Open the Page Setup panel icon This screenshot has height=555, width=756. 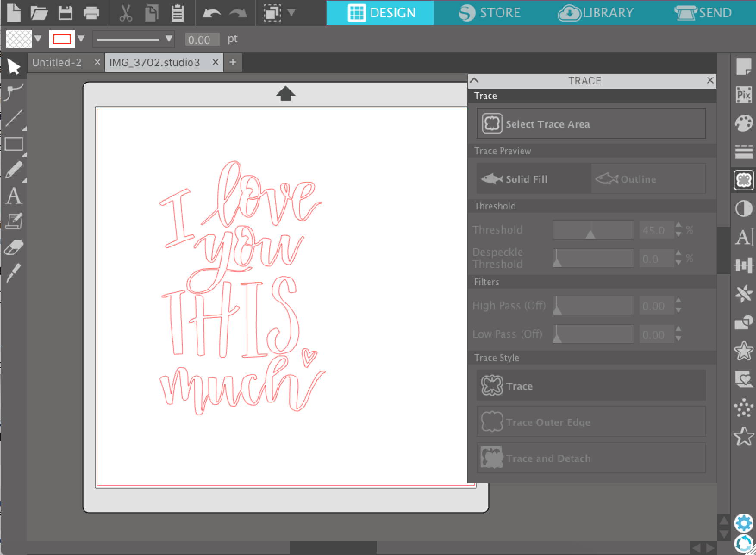pos(744,66)
